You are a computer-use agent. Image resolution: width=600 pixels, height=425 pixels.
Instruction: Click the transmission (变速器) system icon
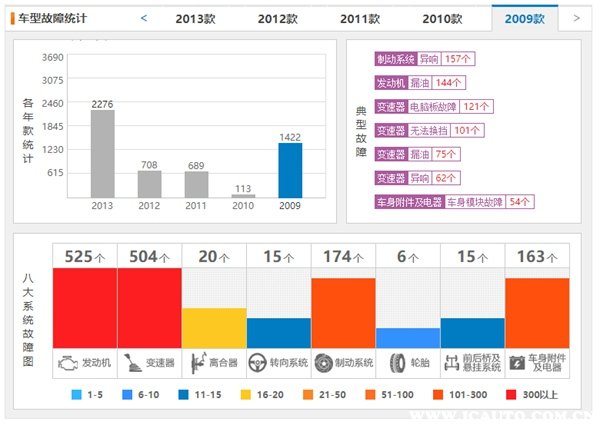(132, 363)
